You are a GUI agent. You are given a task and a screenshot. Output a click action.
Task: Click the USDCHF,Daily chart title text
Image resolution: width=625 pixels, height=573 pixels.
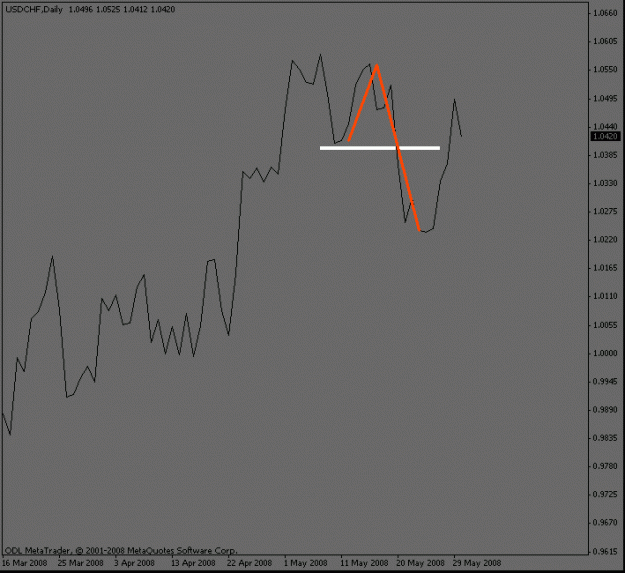pyautogui.click(x=34, y=9)
